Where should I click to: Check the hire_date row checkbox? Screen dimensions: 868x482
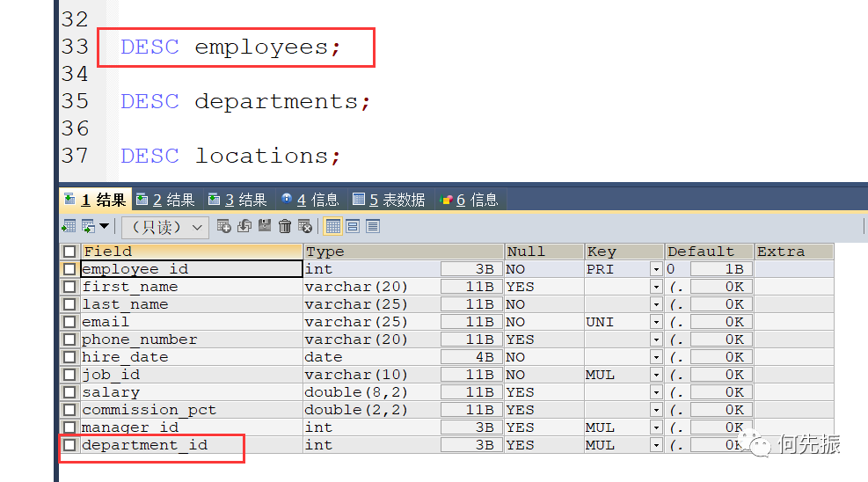point(69,357)
